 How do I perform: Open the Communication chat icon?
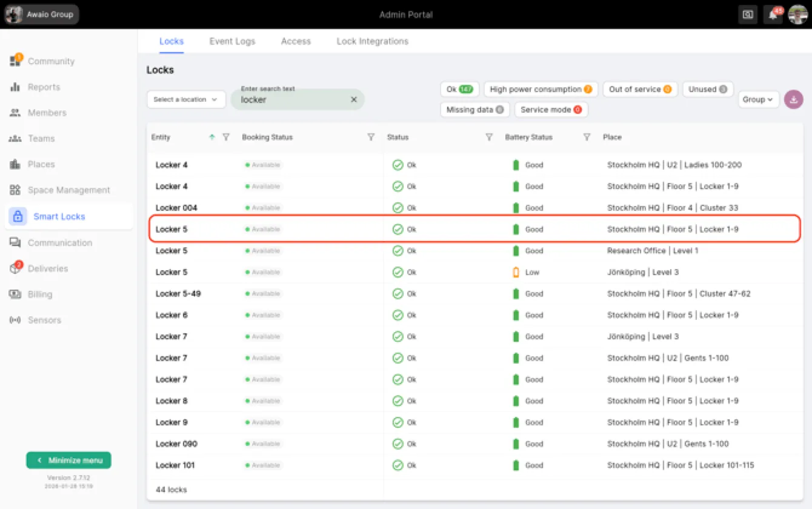[x=16, y=242]
